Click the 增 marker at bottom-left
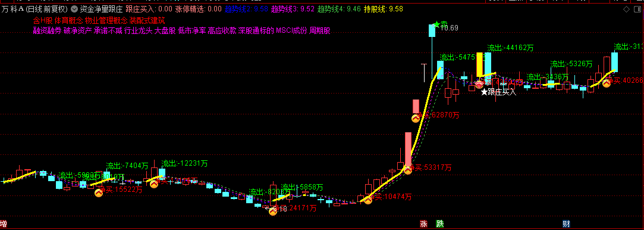 (4, 224)
